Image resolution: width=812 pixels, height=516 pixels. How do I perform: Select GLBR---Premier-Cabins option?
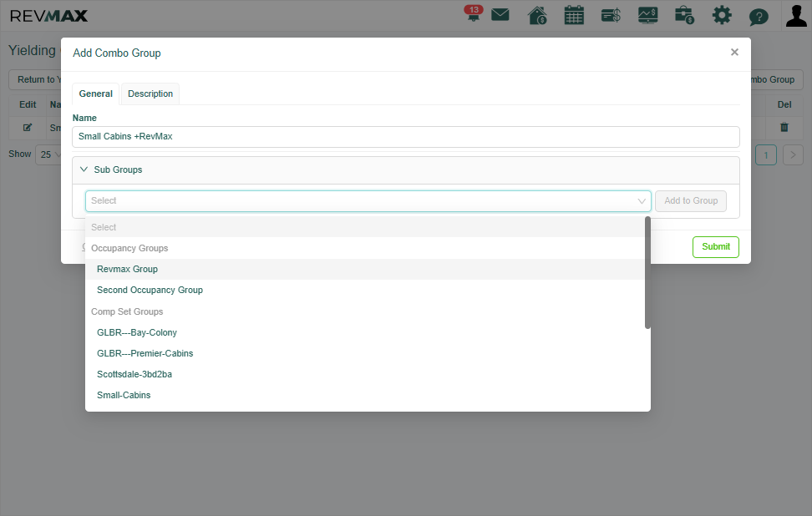click(365, 353)
